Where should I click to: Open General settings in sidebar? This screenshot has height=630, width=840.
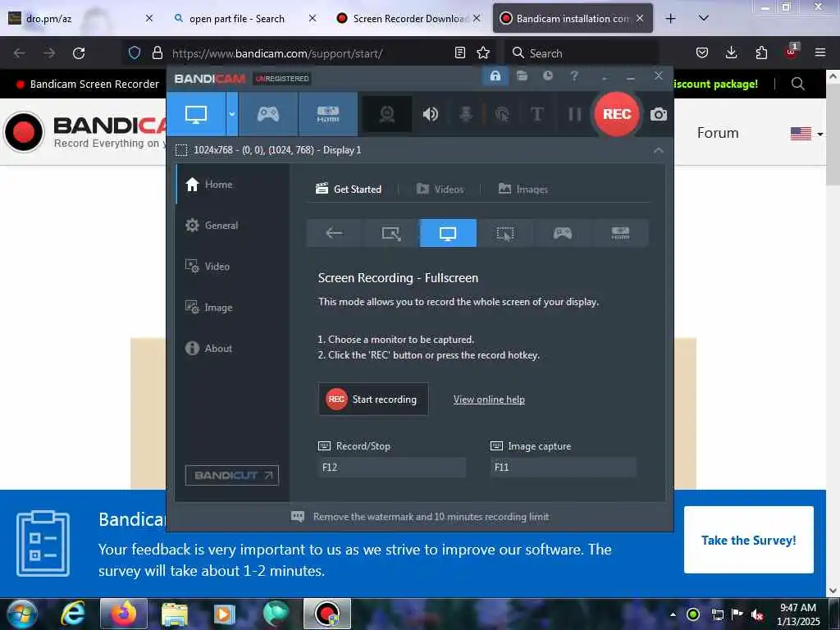[232, 226]
